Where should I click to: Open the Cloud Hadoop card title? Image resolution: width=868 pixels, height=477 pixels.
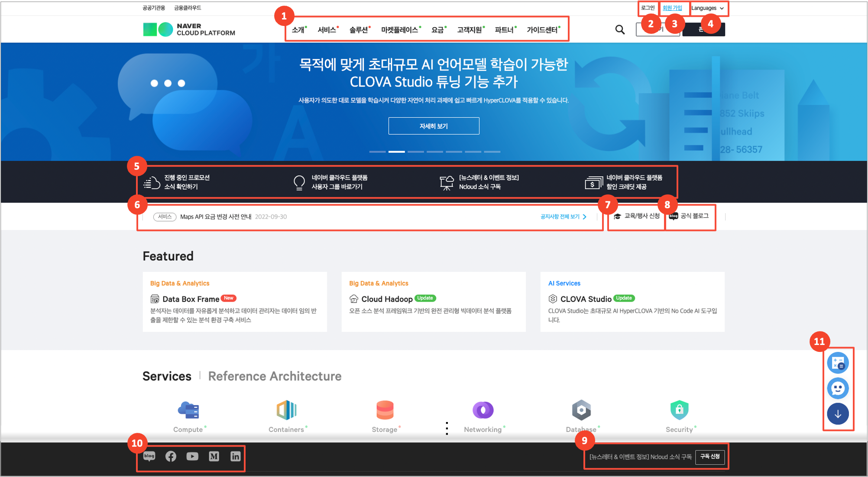[387, 299]
